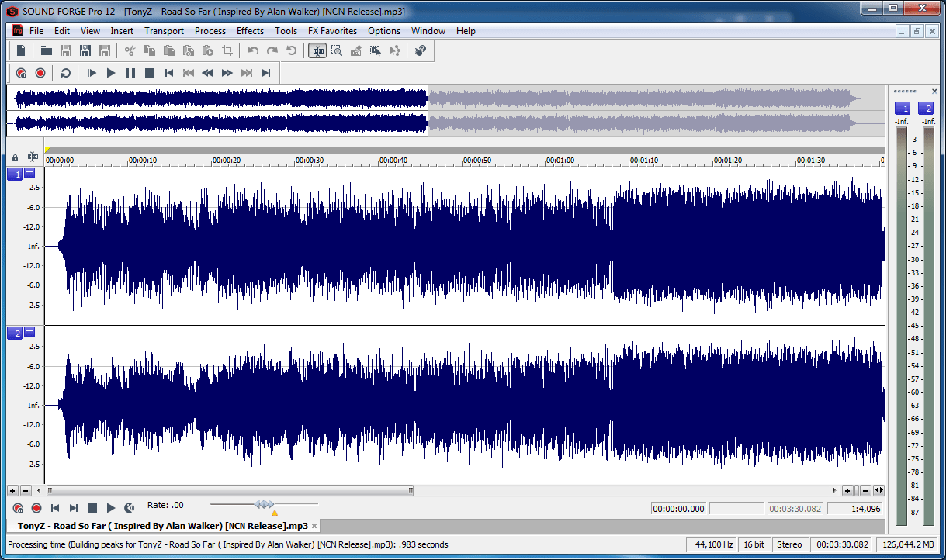Click the 16 bit status field
This screenshot has height=560, width=946.
[x=754, y=544]
